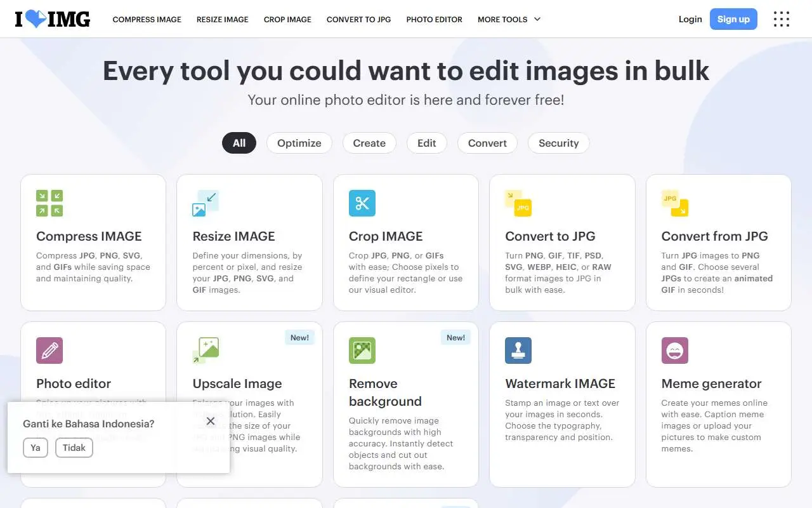Viewport: 812px width, 508px height.
Task: Open CONVERT TO JPG in the top menu
Action: (359, 19)
